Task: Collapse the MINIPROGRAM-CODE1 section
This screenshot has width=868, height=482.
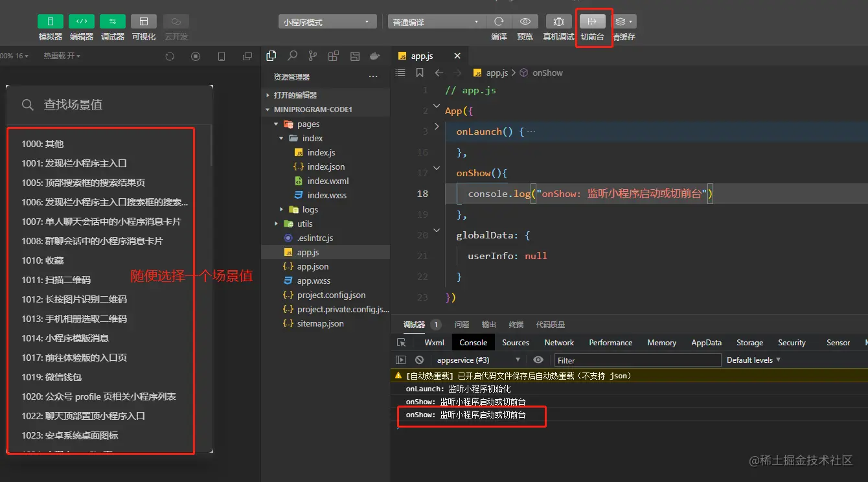Action: coord(325,109)
